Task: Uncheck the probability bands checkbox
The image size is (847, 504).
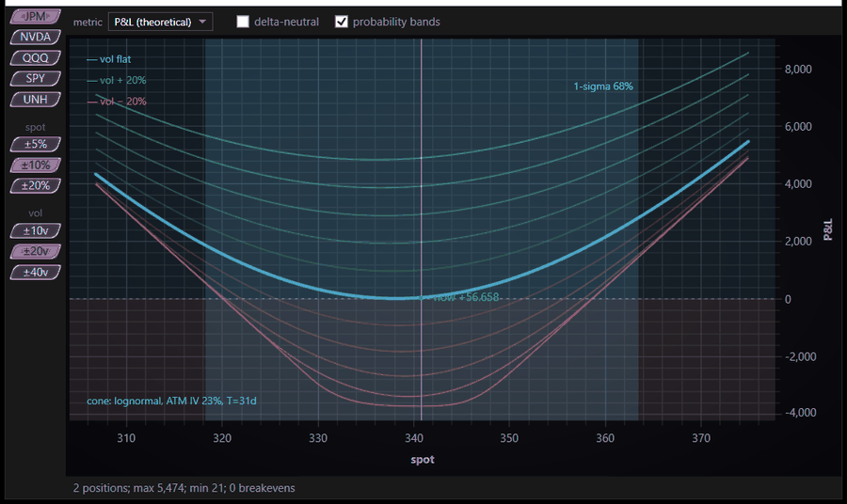Action: (x=342, y=22)
